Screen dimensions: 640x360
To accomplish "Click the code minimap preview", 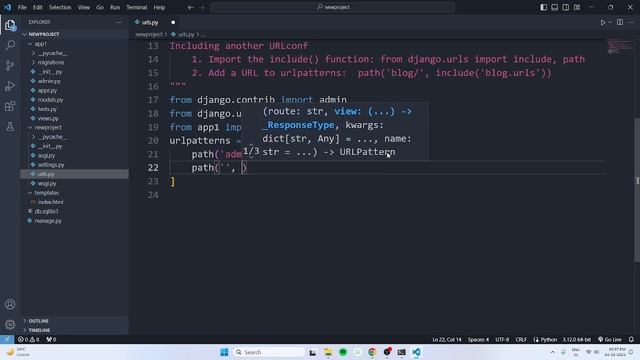I will [x=620, y=46].
